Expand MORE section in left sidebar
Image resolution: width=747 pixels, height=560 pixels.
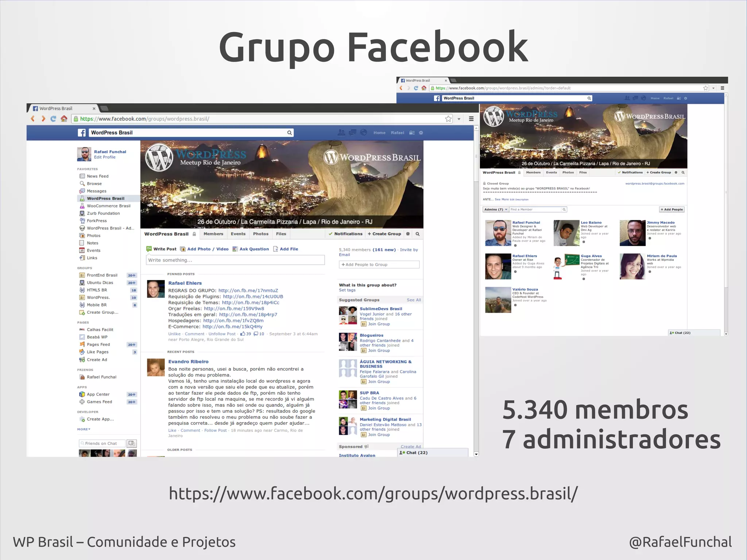84,429
